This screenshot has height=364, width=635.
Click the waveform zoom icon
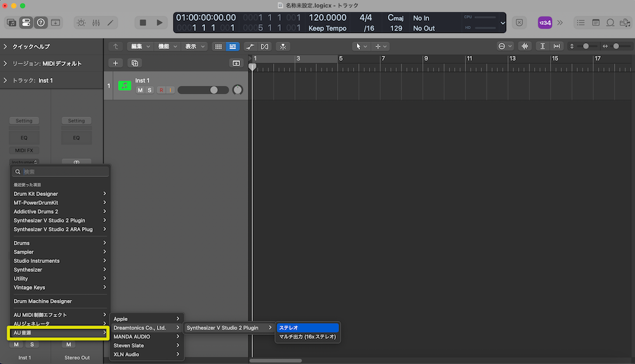pyautogui.click(x=525, y=46)
